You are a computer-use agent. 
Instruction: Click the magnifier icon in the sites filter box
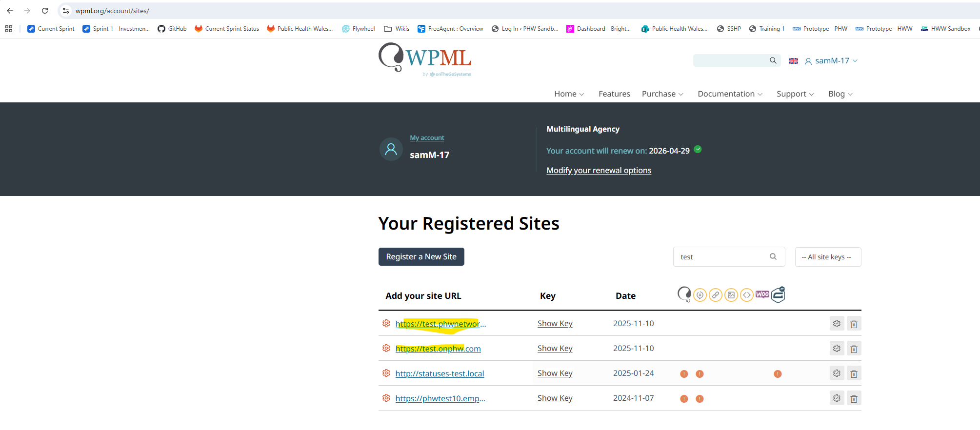(x=773, y=256)
